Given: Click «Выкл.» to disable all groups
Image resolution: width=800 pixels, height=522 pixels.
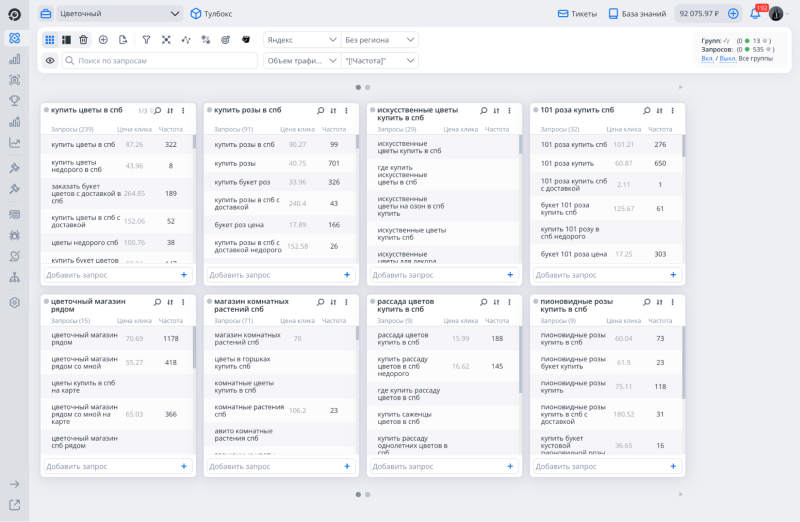Looking at the screenshot, I should click(728, 59).
